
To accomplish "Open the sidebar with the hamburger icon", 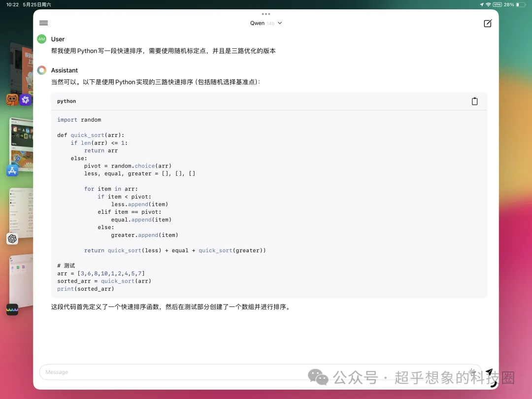I will point(43,23).
